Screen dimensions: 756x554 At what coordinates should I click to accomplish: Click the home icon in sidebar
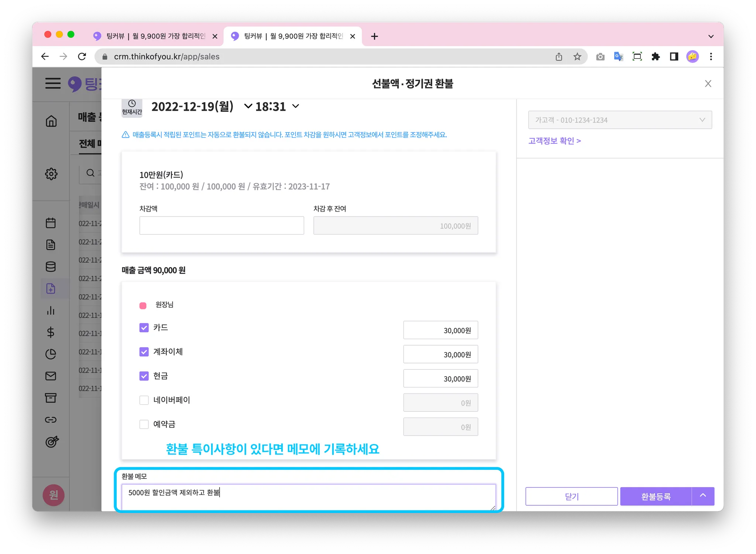coord(51,121)
